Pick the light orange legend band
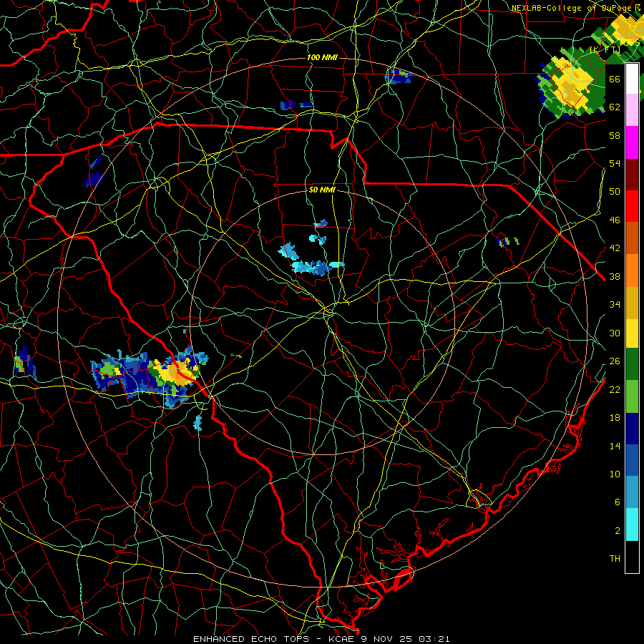This screenshot has width=644, height=644. (x=632, y=270)
